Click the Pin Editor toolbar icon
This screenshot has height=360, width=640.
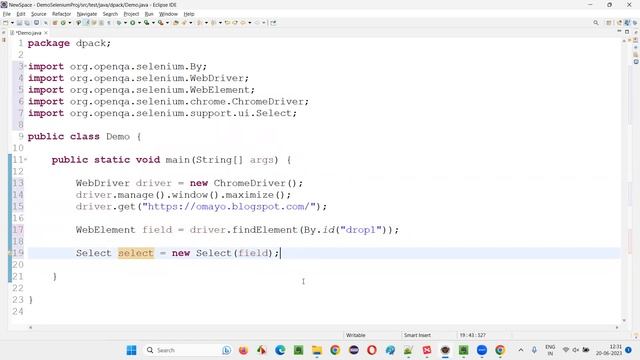pos(273,23)
